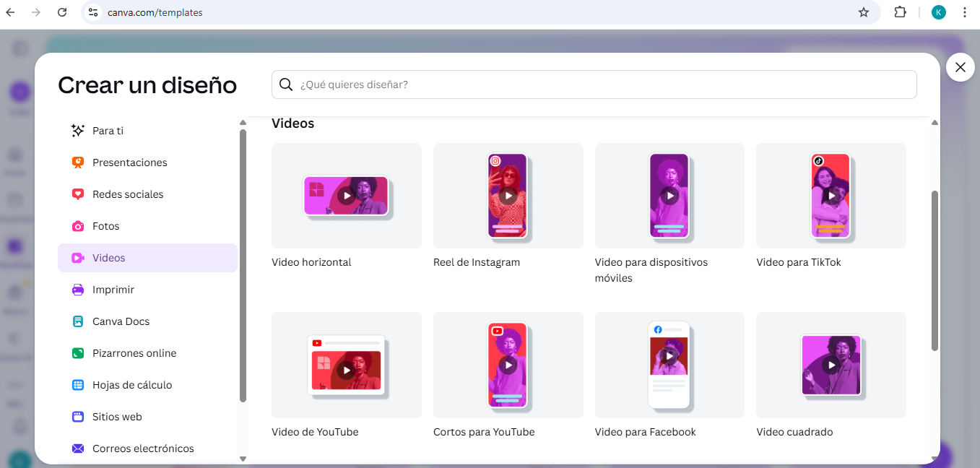
Task: Pick the Video cuadrado template
Action: click(831, 365)
